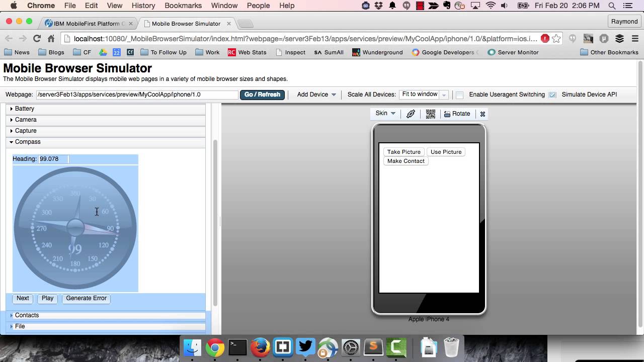Viewport: 644px width, 362px height.
Task: Open the Wunderground bookmark
Action: (x=377, y=52)
